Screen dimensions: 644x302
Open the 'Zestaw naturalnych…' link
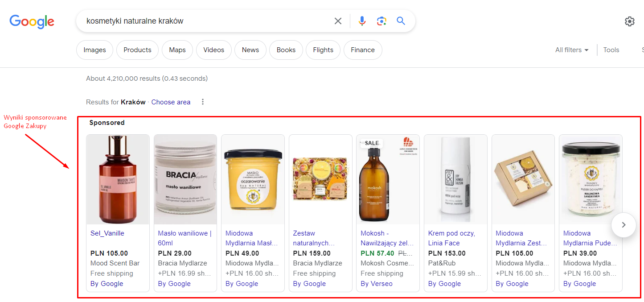pos(314,238)
